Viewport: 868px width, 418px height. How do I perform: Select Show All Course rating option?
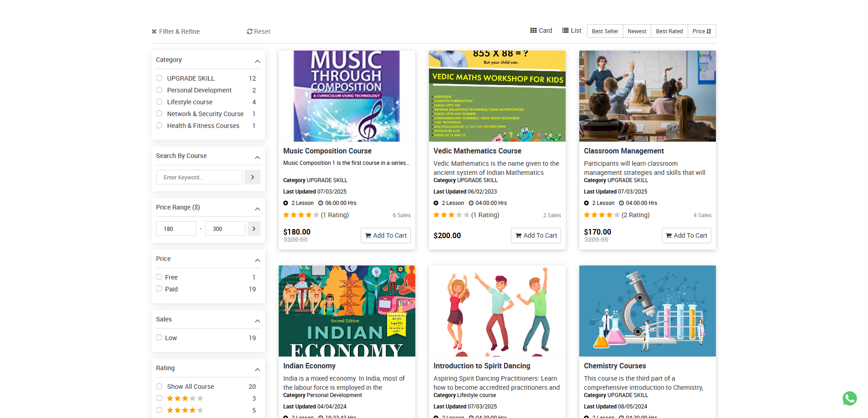tap(159, 387)
